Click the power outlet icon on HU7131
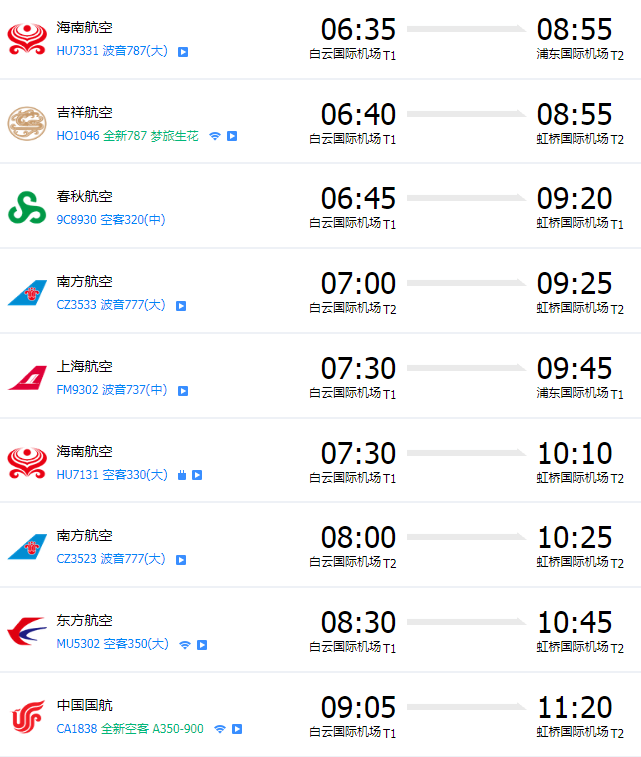Image resolution: width=641 pixels, height=757 pixels. (182, 475)
